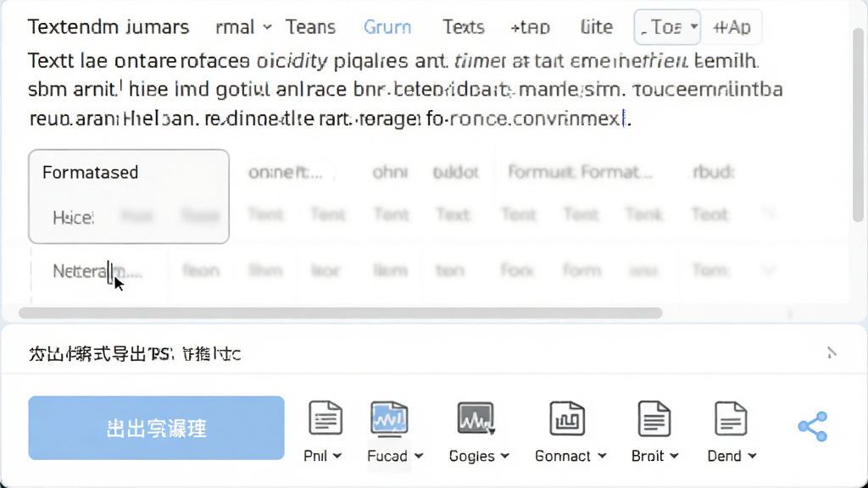Click the vertical scrollbar on right edge
The image size is (868, 488).
(858, 125)
